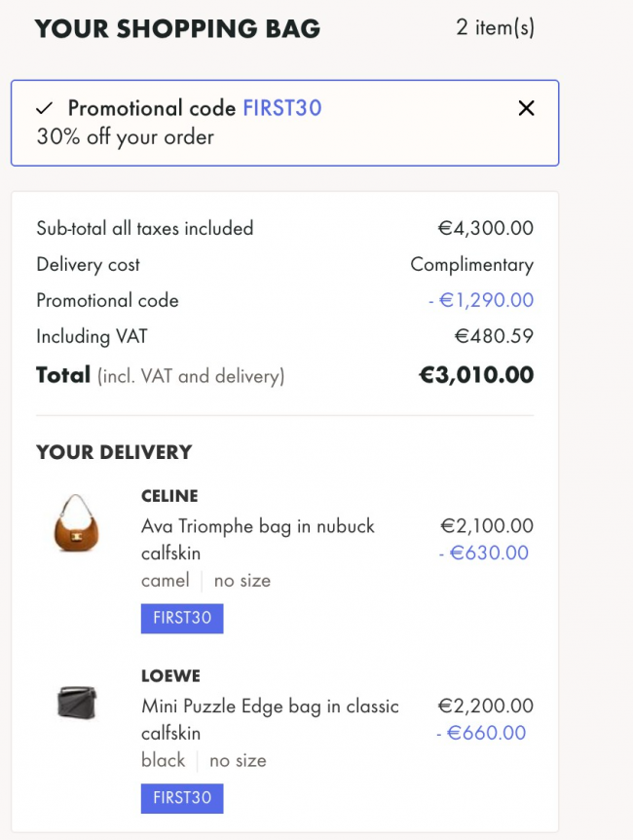Click the €4,300.00 sub-total value
The image size is (633, 840).
coord(485,228)
